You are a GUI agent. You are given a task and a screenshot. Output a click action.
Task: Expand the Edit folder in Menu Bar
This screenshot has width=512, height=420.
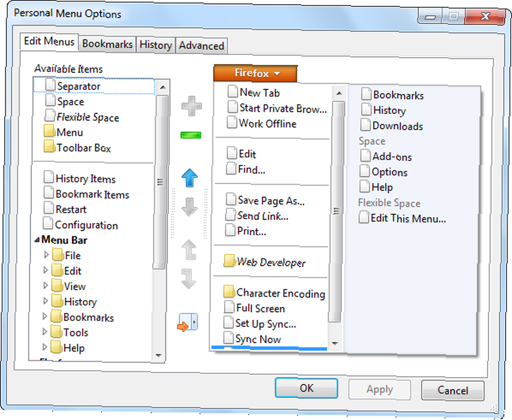tap(46, 270)
